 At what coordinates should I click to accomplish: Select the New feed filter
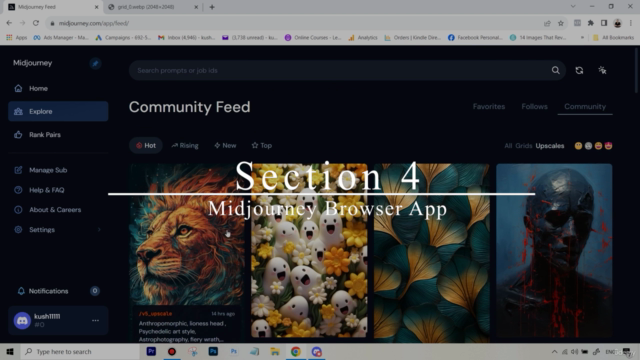pos(225,146)
